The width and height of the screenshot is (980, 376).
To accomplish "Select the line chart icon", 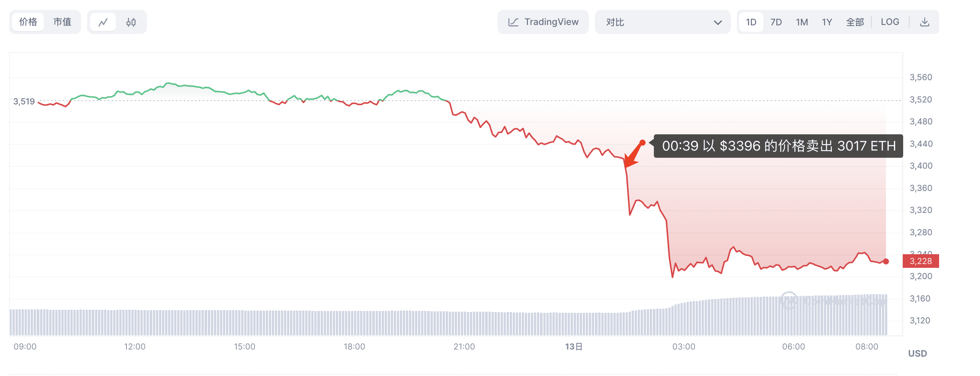I will point(103,22).
